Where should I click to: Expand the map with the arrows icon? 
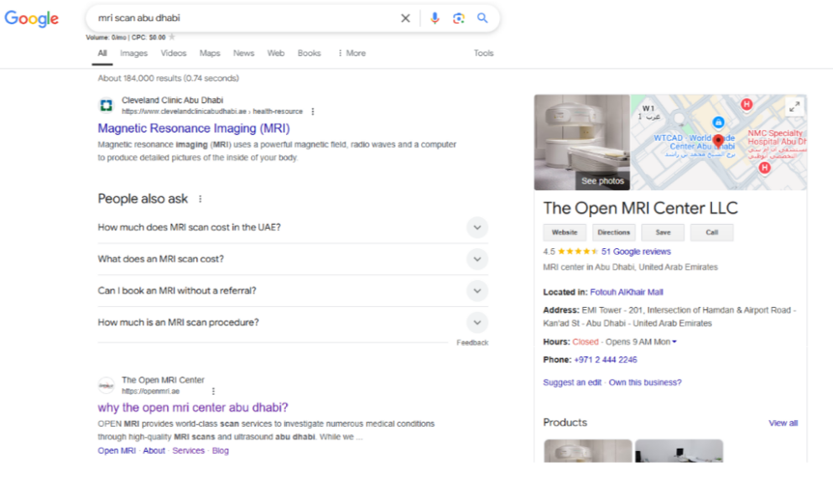click(x=794, y=107)
